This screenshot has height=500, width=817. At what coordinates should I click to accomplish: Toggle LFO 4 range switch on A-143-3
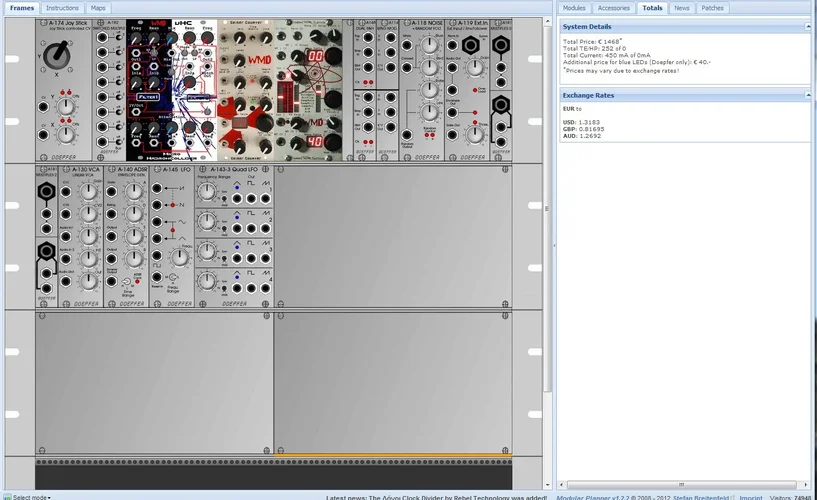coord(224,288)
